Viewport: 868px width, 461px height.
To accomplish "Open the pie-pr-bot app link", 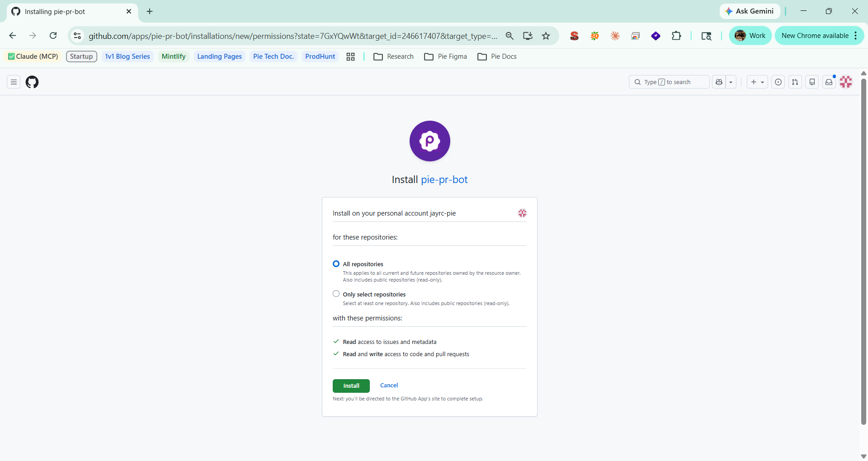I will tap(444, 180).
